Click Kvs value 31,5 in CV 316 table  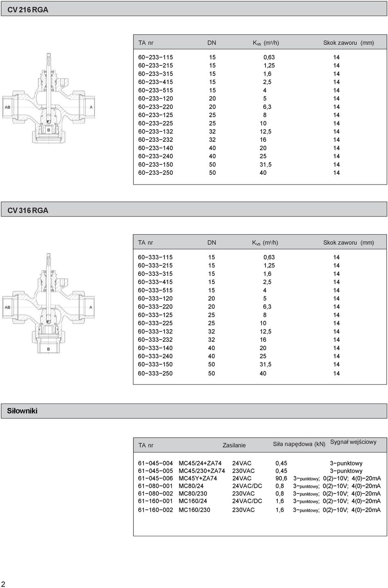tap(265, 364)
